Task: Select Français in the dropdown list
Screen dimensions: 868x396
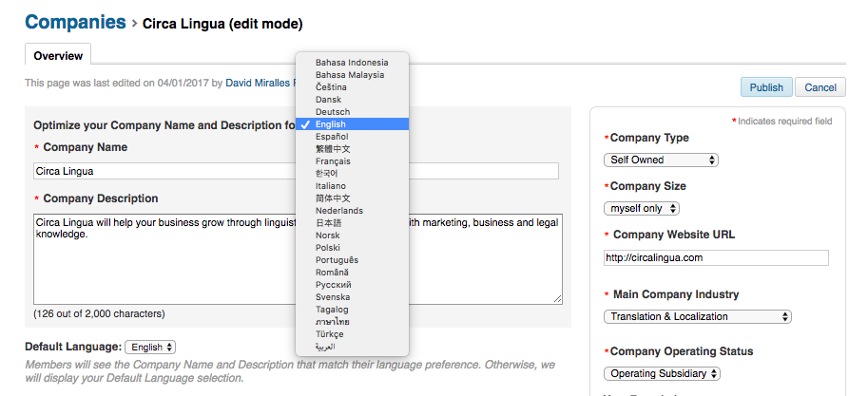Action: click(352, 161)
